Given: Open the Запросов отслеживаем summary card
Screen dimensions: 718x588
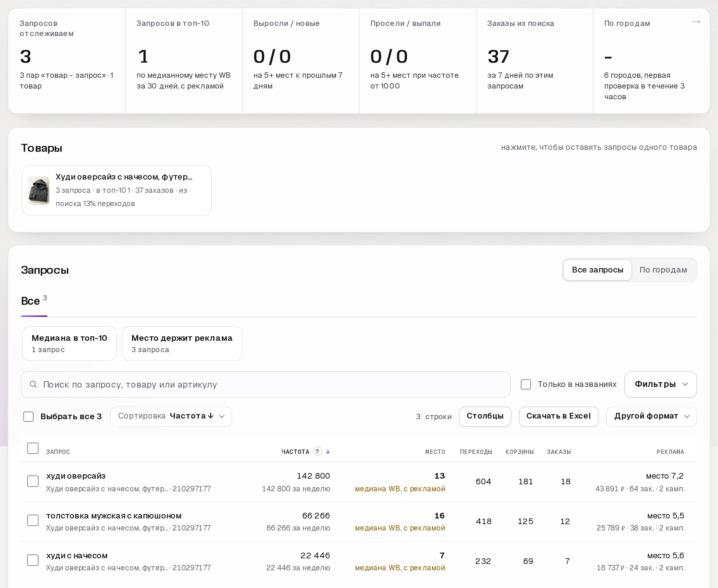Looking at the screenshot, I should pyautogui.click(x=67, y=61).
